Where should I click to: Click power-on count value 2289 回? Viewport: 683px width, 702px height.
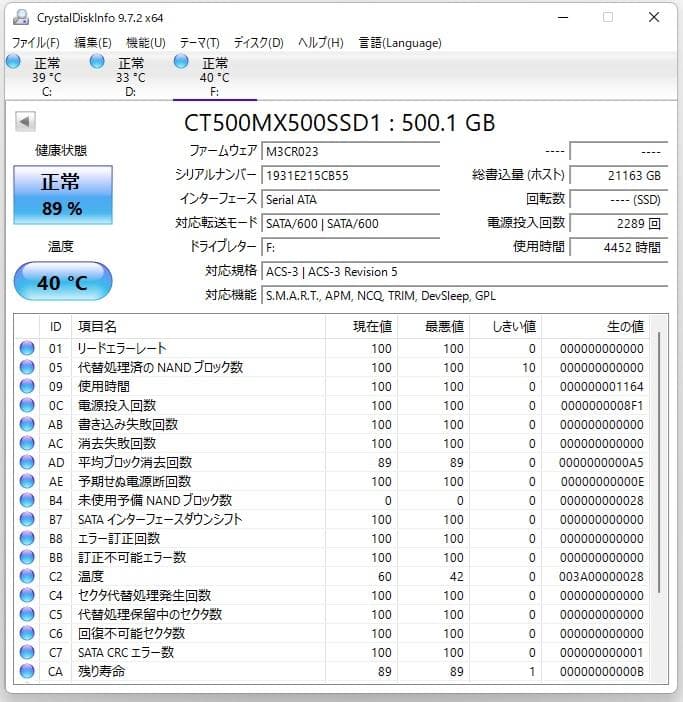click(x=619, y=223)
